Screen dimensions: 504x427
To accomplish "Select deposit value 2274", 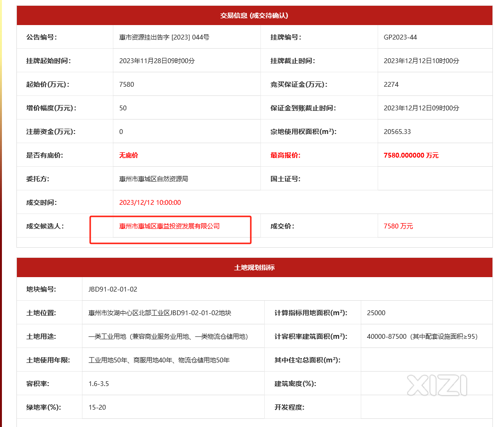I will click(x=391, y=84).
